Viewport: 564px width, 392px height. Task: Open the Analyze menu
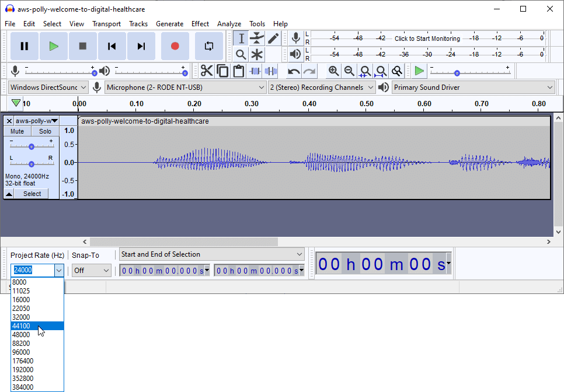tap(229, 24)
